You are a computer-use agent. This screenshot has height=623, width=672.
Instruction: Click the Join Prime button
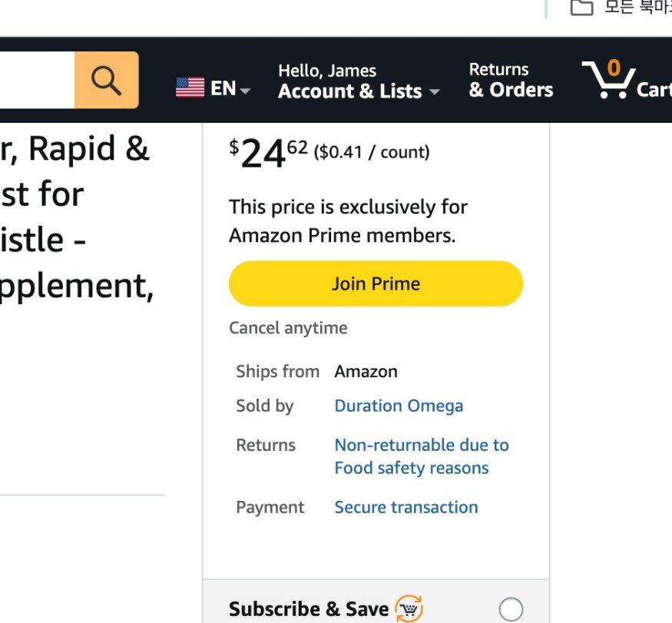tap(376, 283)
